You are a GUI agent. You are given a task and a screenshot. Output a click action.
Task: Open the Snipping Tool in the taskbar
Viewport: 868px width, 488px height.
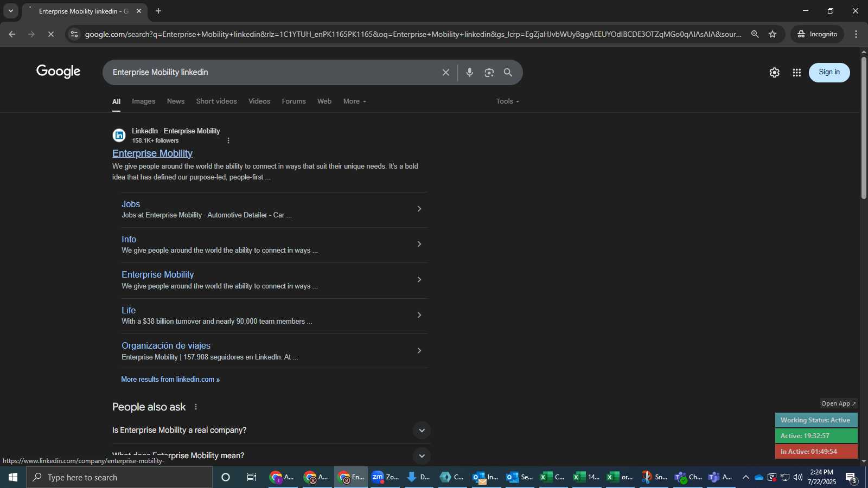654,477
